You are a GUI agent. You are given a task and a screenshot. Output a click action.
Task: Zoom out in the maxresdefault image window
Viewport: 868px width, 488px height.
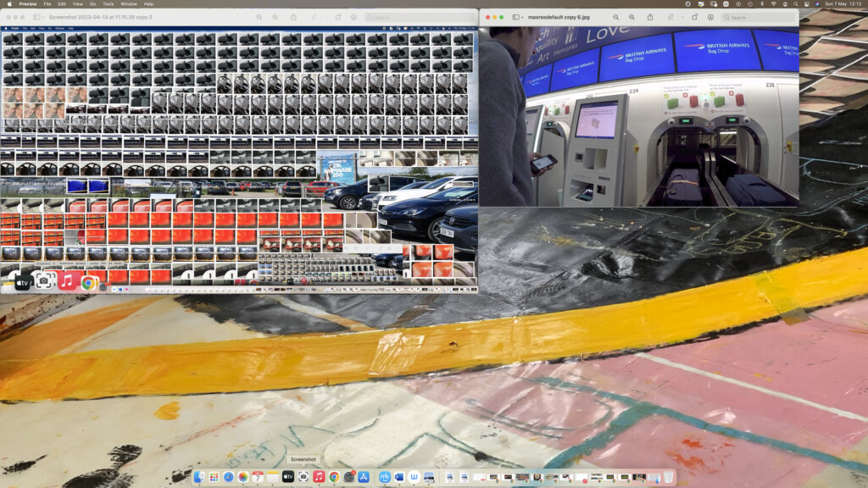[616, 17]
